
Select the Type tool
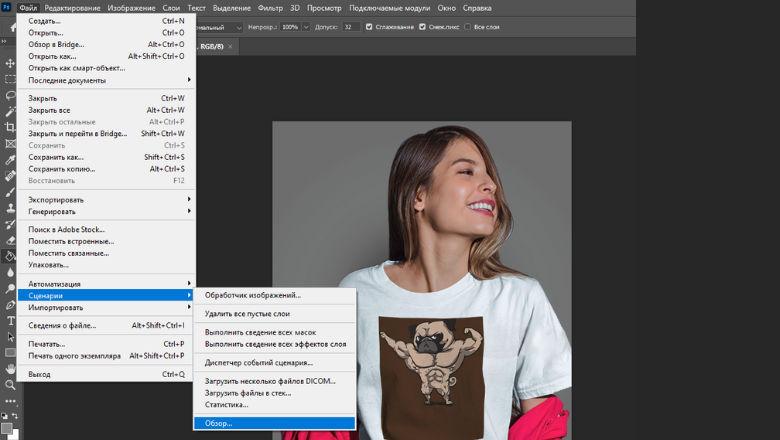[10, 320]
